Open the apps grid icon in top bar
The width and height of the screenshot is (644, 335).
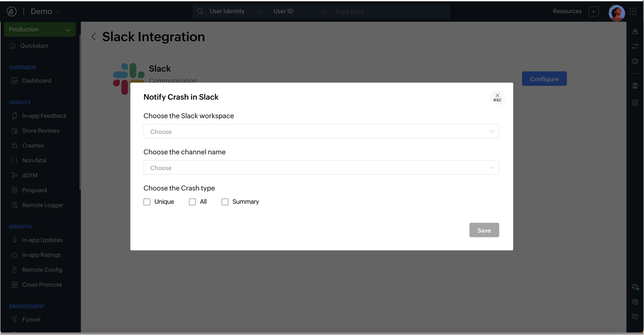633,11
